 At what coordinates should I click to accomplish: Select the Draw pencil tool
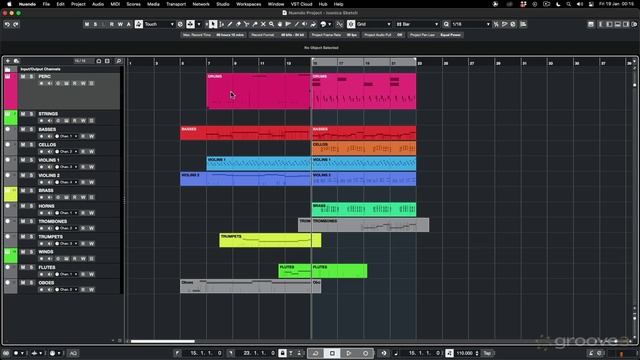click(230, 24)
